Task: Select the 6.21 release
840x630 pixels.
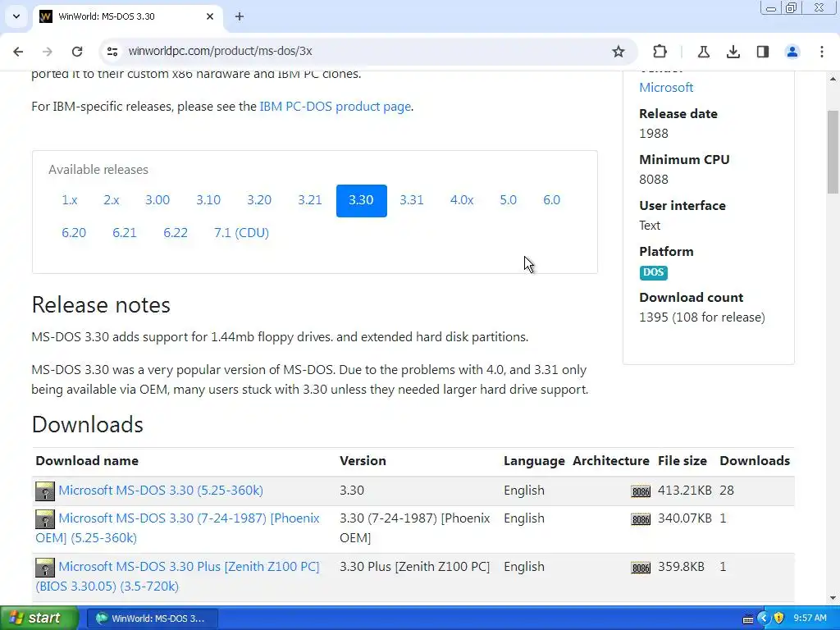Action: 125,233
